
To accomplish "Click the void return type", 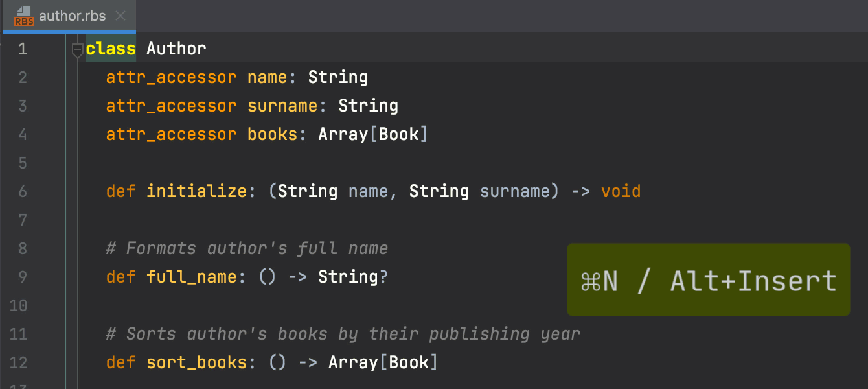I will [x=621, y=192].
